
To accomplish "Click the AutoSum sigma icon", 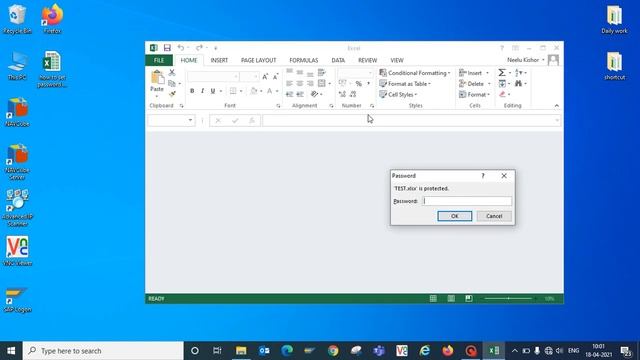I will (x=502, y=73).
